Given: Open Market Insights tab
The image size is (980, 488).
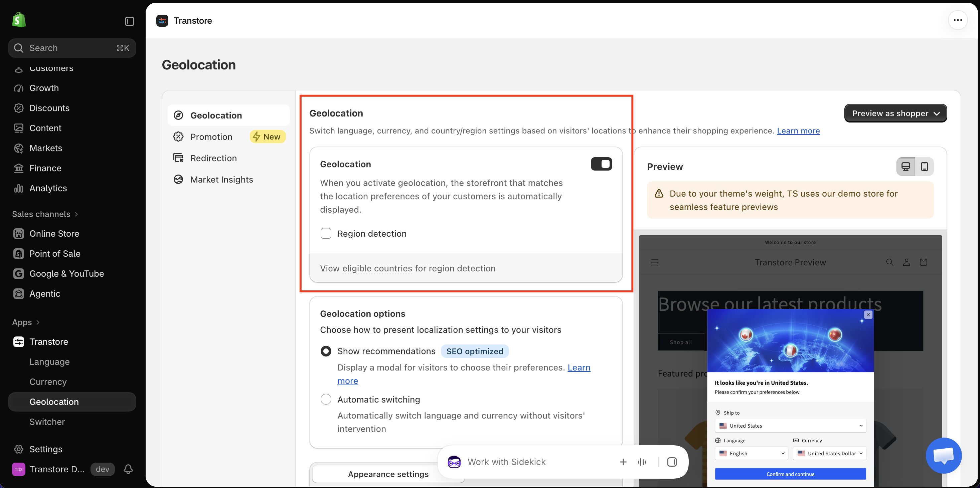Looking at the screenshot, I should pos(229,179).
